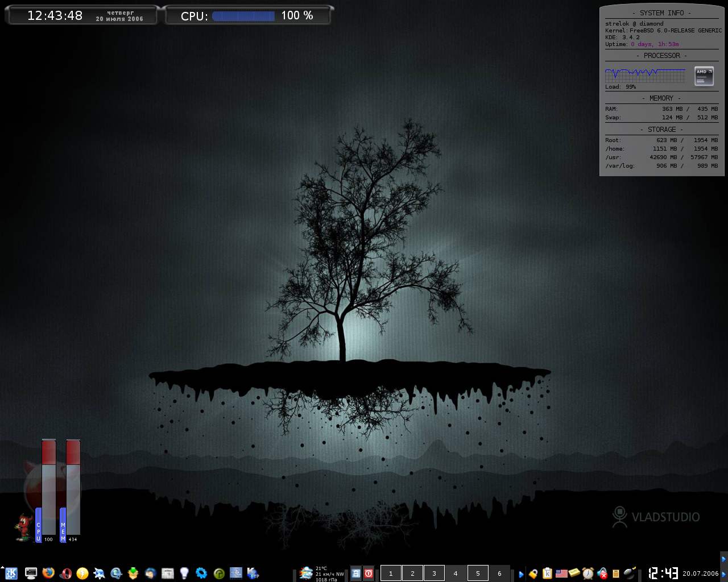Viewport: 728px width, 582px height.
Task: Unmute via the volume mixer tray icon
Action: 602,573
